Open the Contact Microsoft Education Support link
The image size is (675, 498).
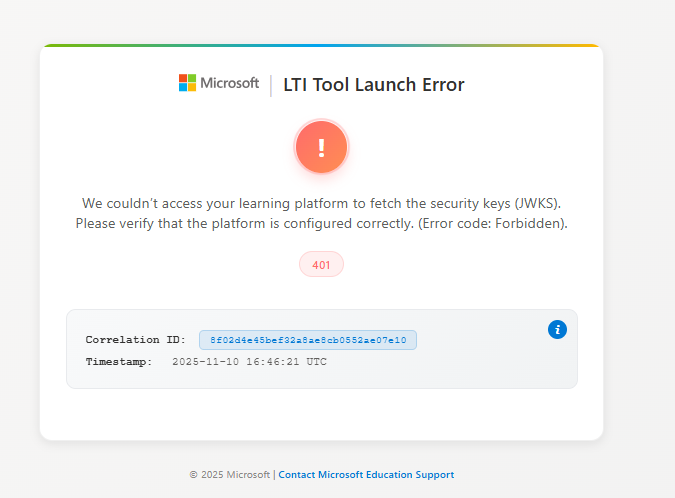pos(366,475)
